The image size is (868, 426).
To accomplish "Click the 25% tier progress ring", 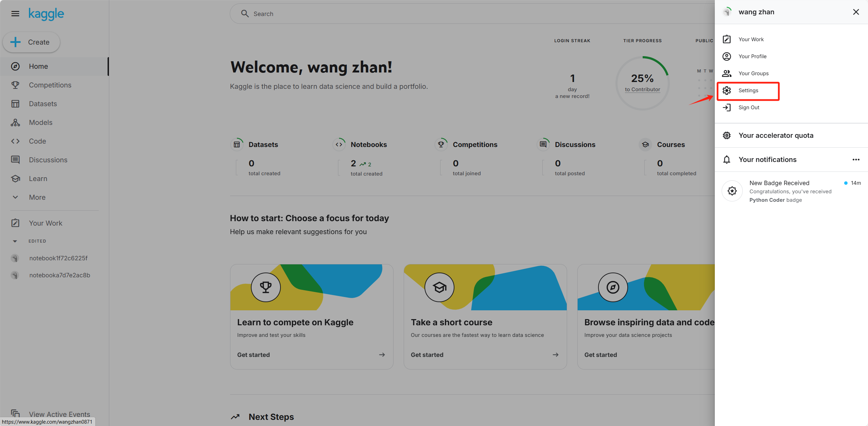I will tap(642, 78).
